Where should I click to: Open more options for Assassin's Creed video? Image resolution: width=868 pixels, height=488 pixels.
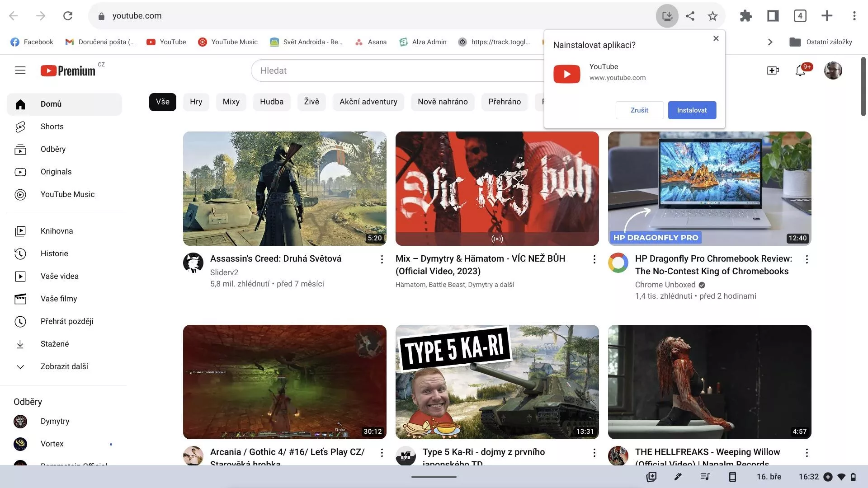click(x=382, y=259)
